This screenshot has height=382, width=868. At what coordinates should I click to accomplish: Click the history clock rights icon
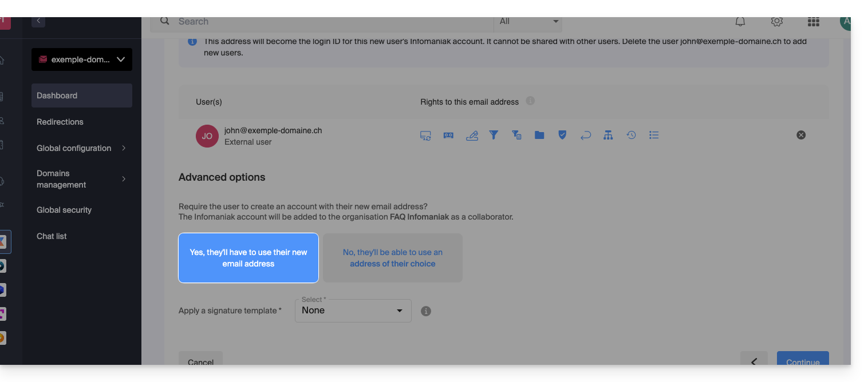coord(631,135)
